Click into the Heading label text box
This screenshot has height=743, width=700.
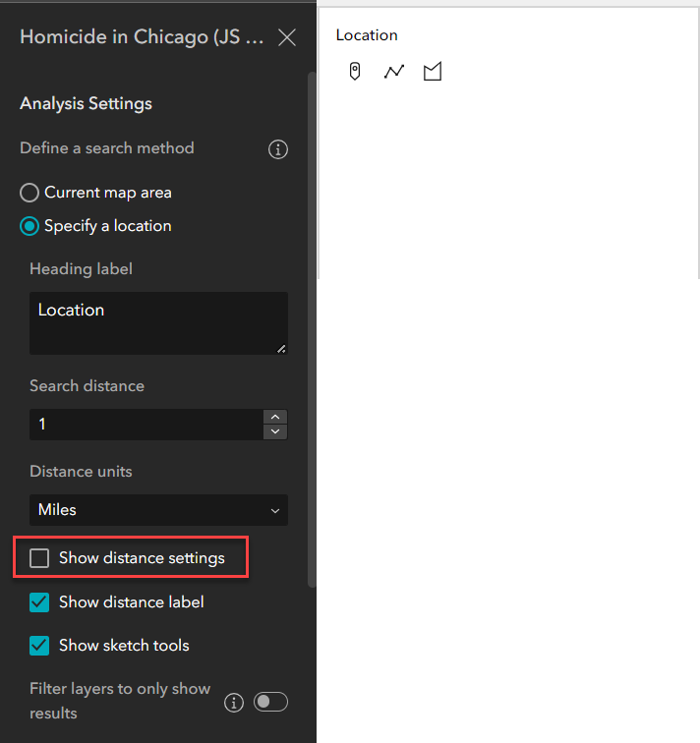click(x=158, y=322)
